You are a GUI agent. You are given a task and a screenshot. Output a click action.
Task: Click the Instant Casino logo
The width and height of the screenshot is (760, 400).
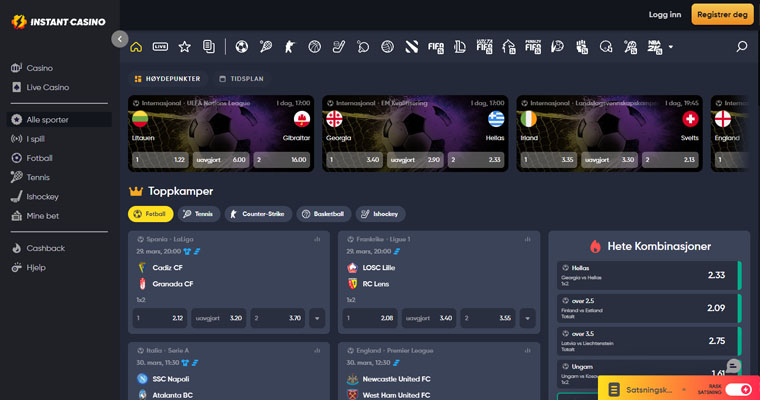coord(58,22)
